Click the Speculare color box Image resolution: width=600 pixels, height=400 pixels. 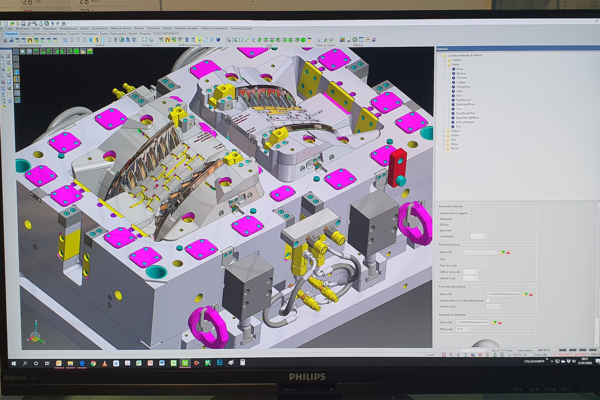473,230
